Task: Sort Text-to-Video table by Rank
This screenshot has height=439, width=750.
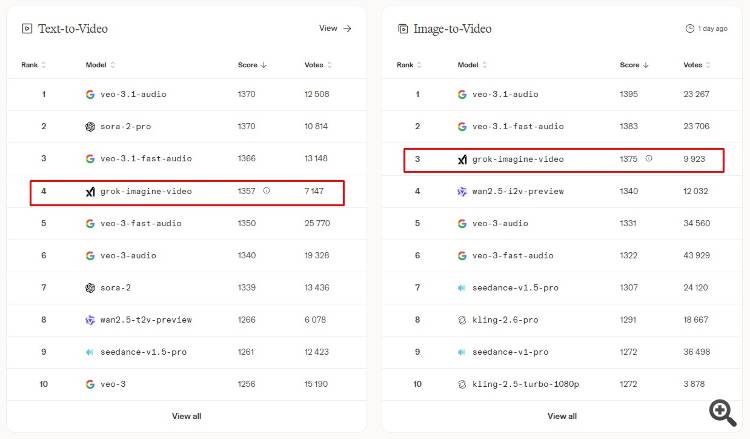Action: click(x=33, y=65)
